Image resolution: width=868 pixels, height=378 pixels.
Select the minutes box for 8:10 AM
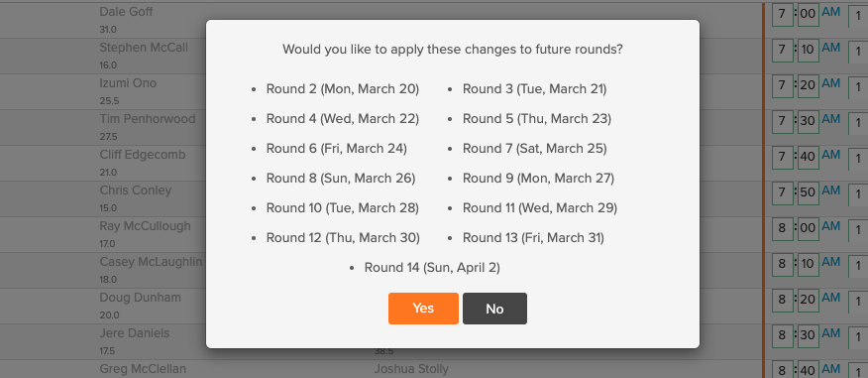point(809,264)
